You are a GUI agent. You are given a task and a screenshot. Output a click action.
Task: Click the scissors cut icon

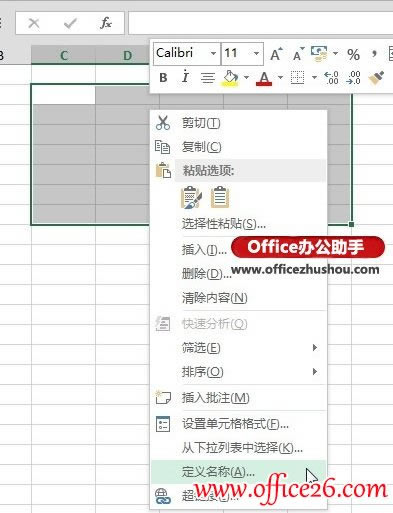[x=163, y=123]
